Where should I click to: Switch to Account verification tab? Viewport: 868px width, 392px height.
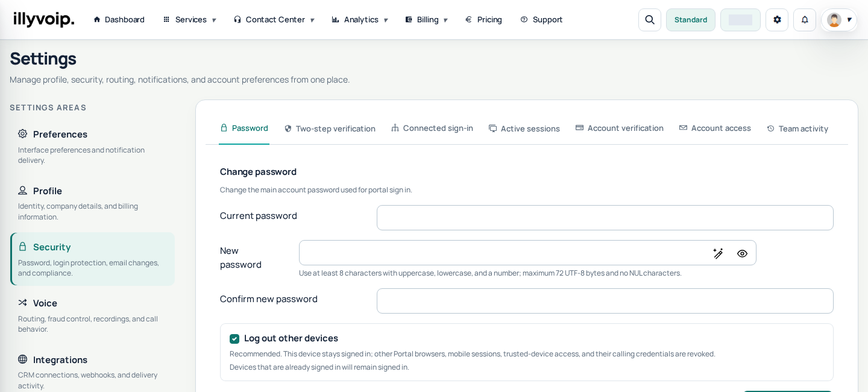pyautogui.click(x=620, y=128)
